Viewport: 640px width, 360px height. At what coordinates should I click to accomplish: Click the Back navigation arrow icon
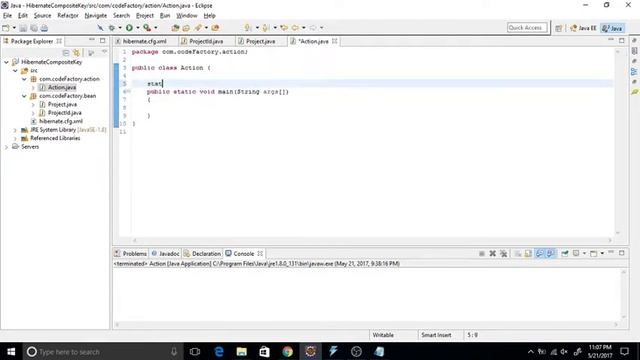pos(295,28)
